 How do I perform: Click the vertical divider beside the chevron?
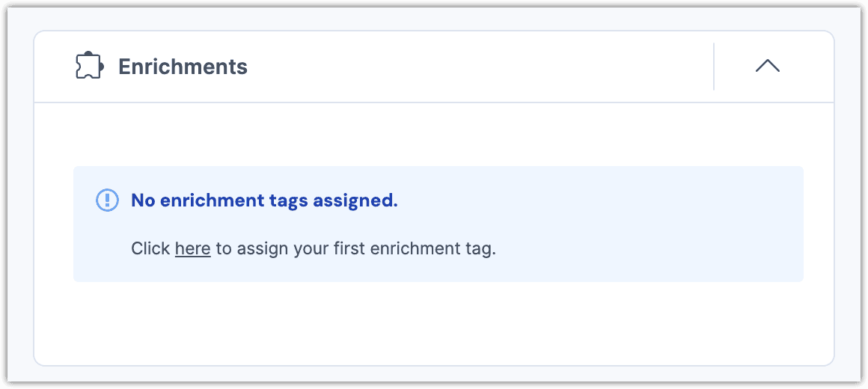click(x=714, y=67)
